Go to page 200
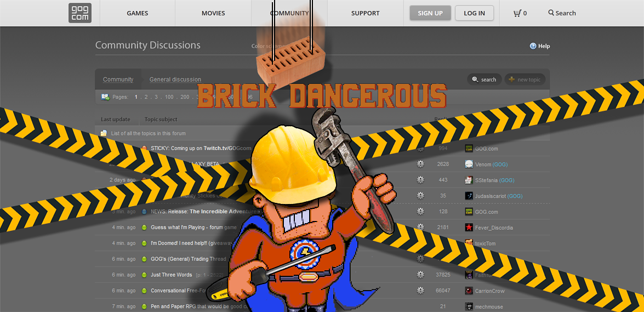Screen dimensions: 644x312 click(x=185, y=97)
